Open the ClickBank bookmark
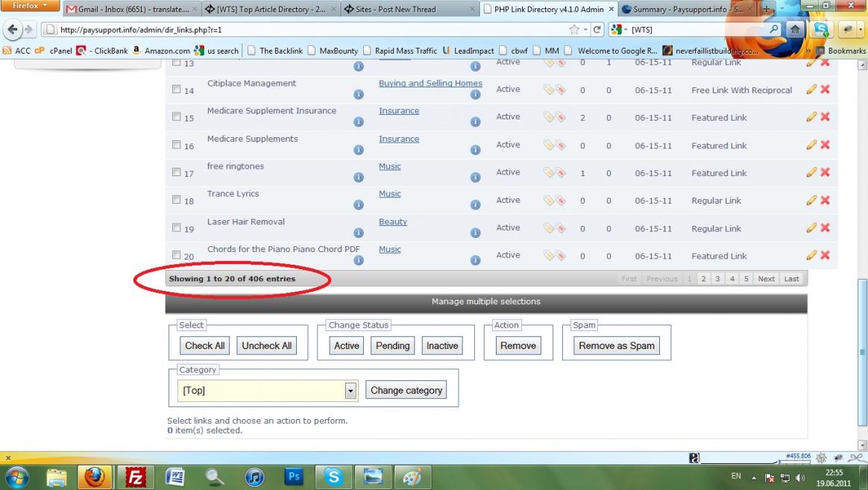The image size is (868, 490). 102,51
